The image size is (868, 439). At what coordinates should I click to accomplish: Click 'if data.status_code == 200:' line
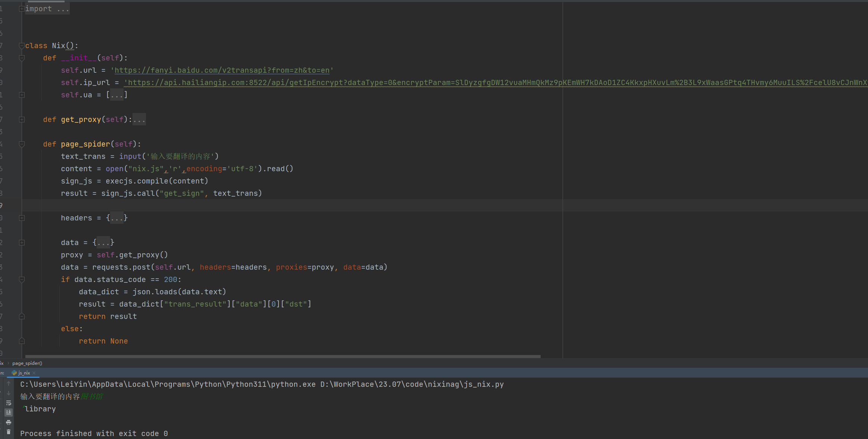click(121, 279)
